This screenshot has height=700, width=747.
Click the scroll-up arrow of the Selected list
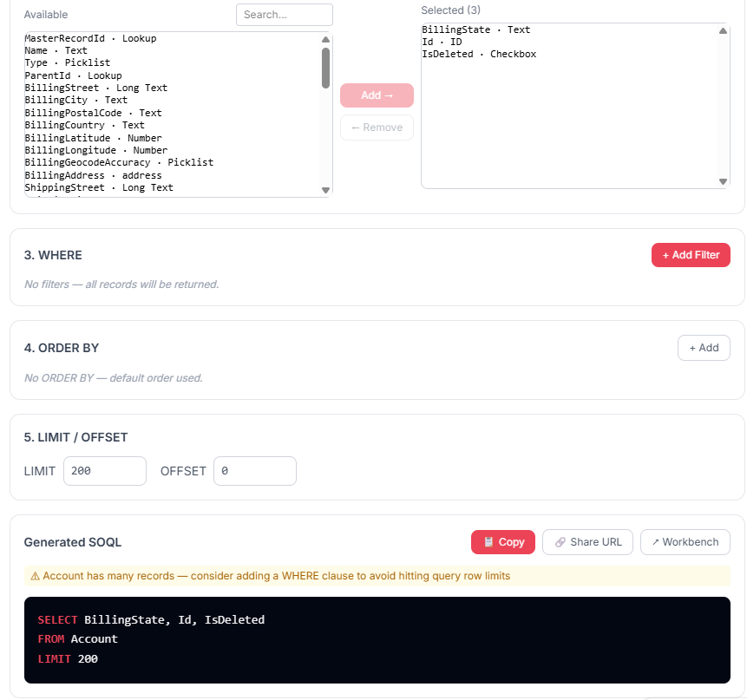pyautogui.click(x=723, y=30)
